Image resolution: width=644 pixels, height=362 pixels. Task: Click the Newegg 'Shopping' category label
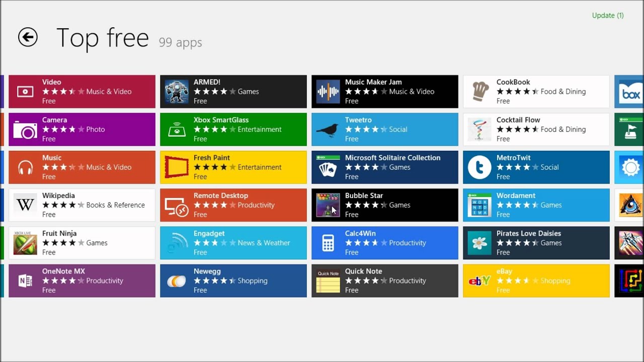[253, 281]
